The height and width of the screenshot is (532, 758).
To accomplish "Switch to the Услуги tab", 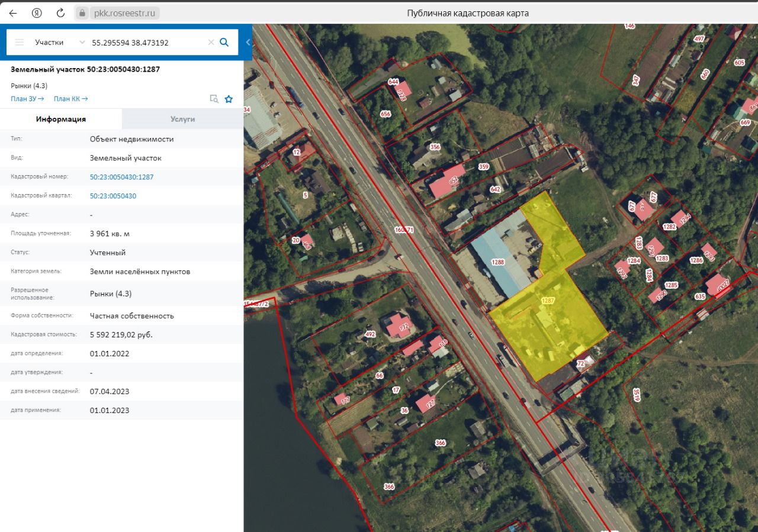I will coord(182,119).
